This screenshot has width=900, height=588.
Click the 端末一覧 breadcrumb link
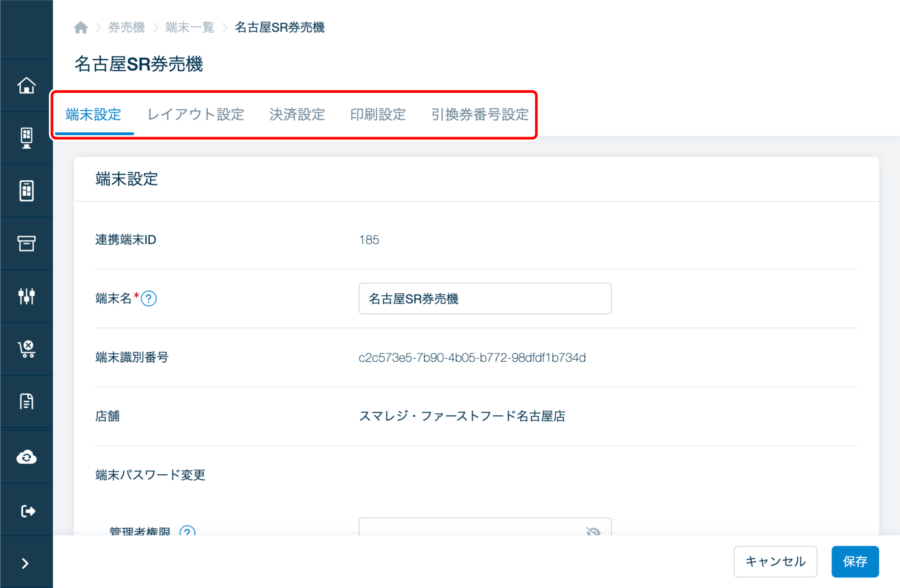(189, 27)
